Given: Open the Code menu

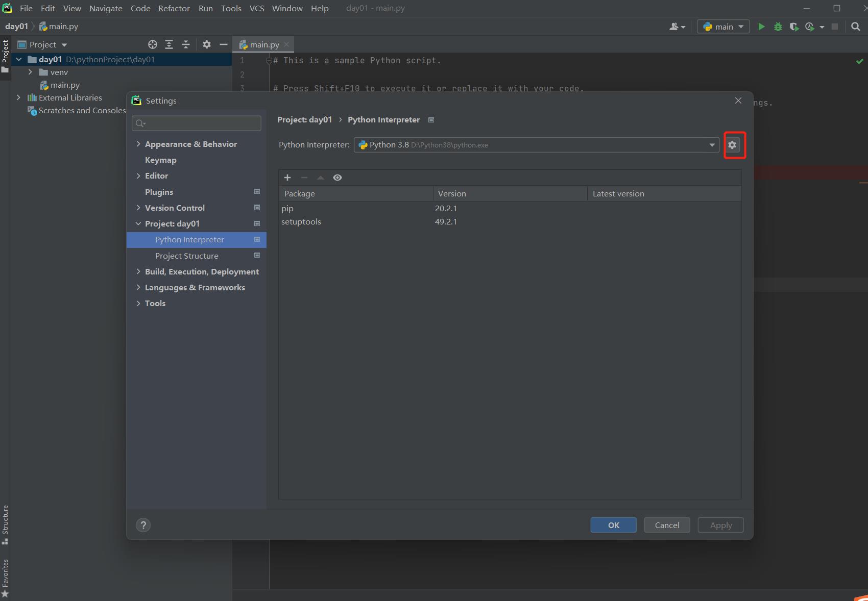Looking at the screenshot, I should (140, 8).
